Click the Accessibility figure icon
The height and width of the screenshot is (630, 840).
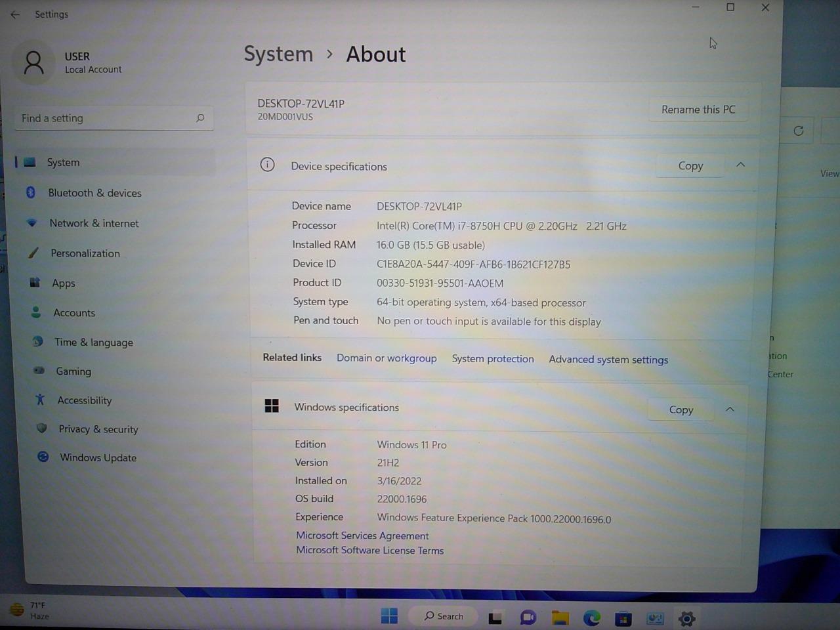(x=40, y=399)
